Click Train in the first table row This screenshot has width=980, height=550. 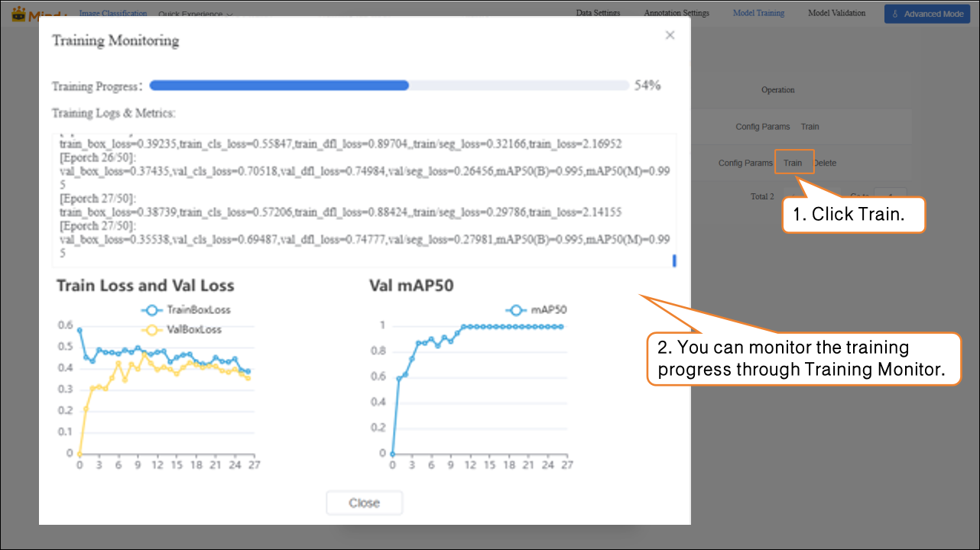click(x=810, y=127)
